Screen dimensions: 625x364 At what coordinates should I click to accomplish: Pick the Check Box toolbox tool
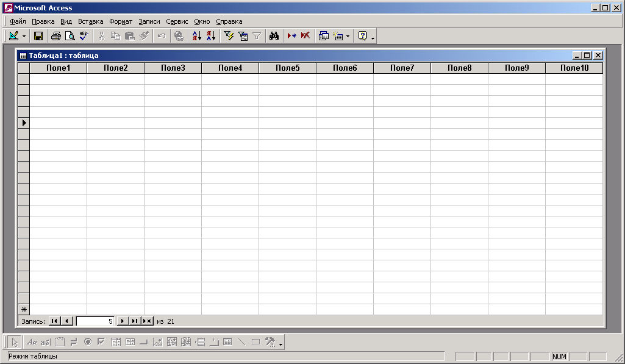[102, 342]
